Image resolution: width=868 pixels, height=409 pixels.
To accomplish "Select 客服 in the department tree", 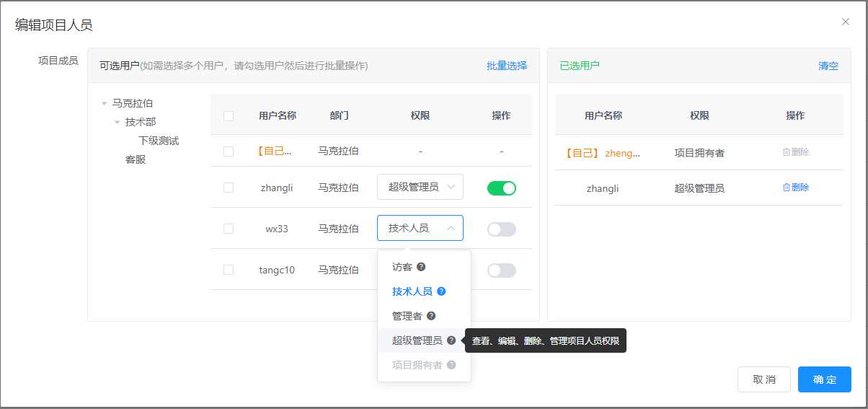I will click(x=136, y=160).
